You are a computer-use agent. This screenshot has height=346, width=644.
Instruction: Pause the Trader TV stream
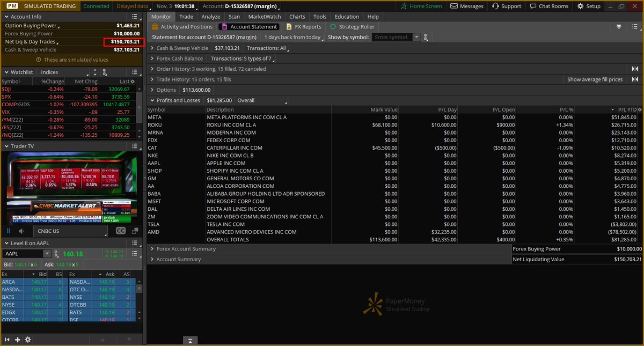9,231
